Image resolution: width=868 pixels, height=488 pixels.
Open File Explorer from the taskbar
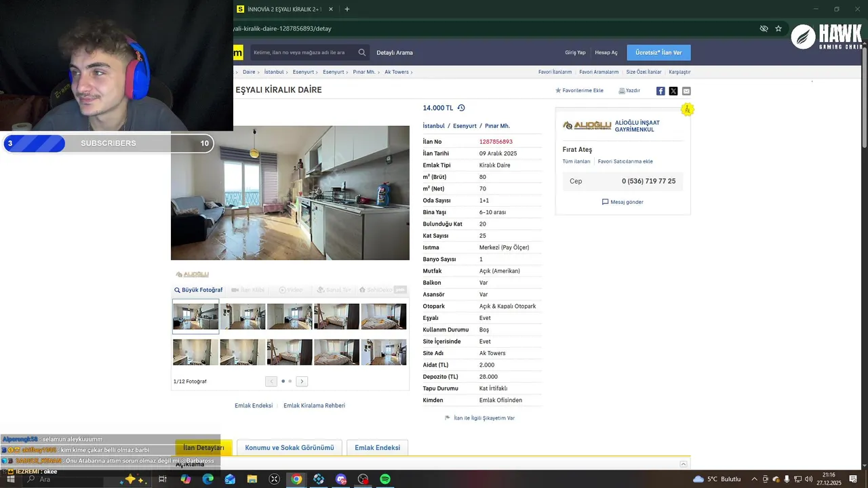[252, 479]
